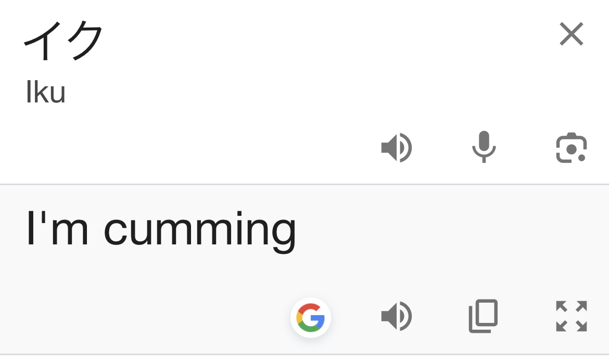Expand translation using the four-arrow icon
Image resolution: width=609 pixels, height=364 pixels.
572,316
